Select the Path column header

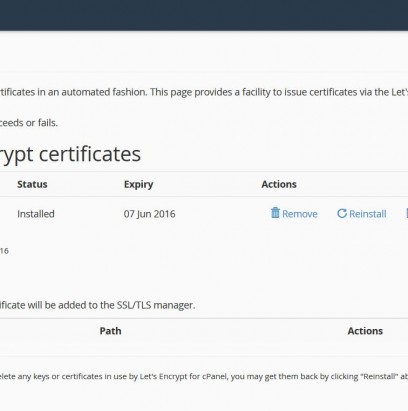[110, 331]
